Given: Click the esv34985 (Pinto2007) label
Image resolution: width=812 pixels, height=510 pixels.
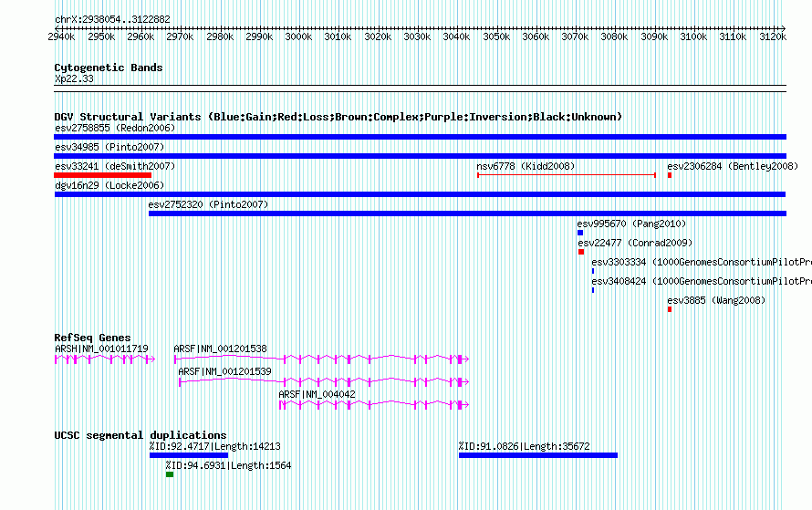Looking at the screenshot, I should coord(109,147).
